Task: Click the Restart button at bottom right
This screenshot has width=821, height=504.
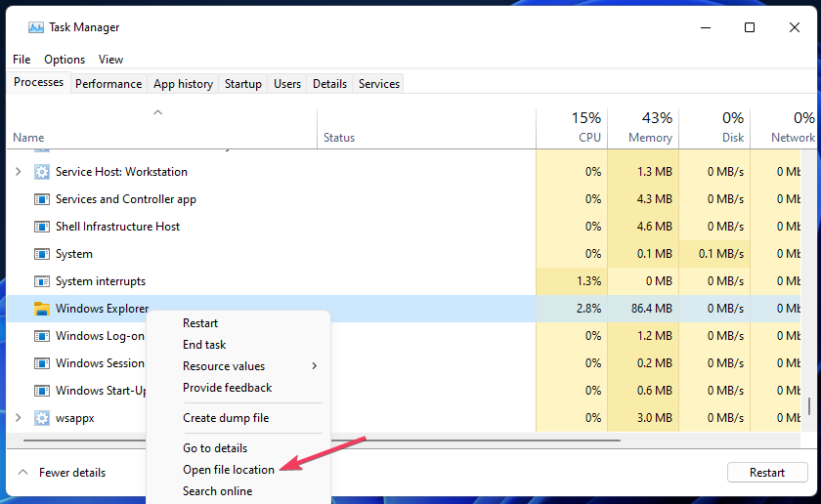Action: [767, 473]
